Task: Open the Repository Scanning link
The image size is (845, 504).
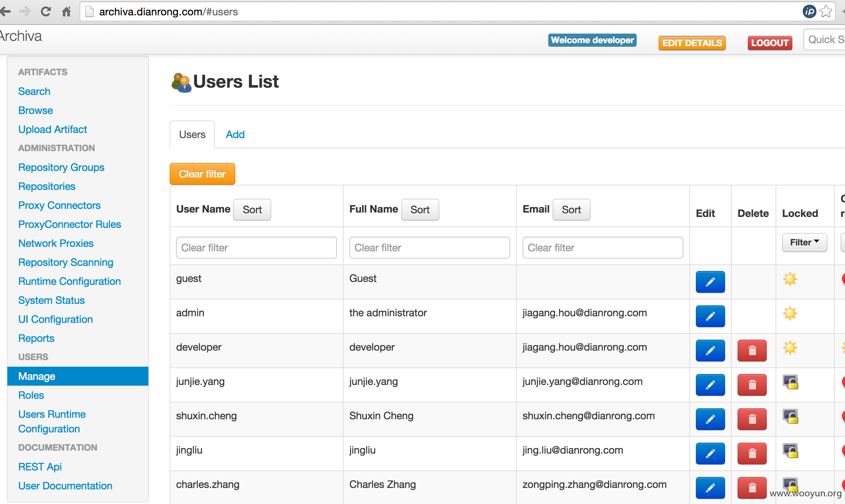Action: [x=66, y=262]
